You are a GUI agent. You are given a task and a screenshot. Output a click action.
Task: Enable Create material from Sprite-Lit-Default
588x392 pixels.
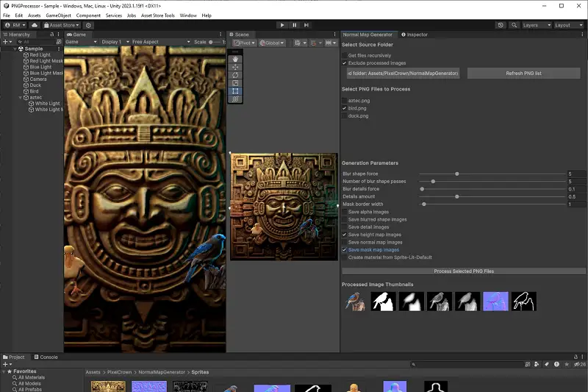coord(344,257)
